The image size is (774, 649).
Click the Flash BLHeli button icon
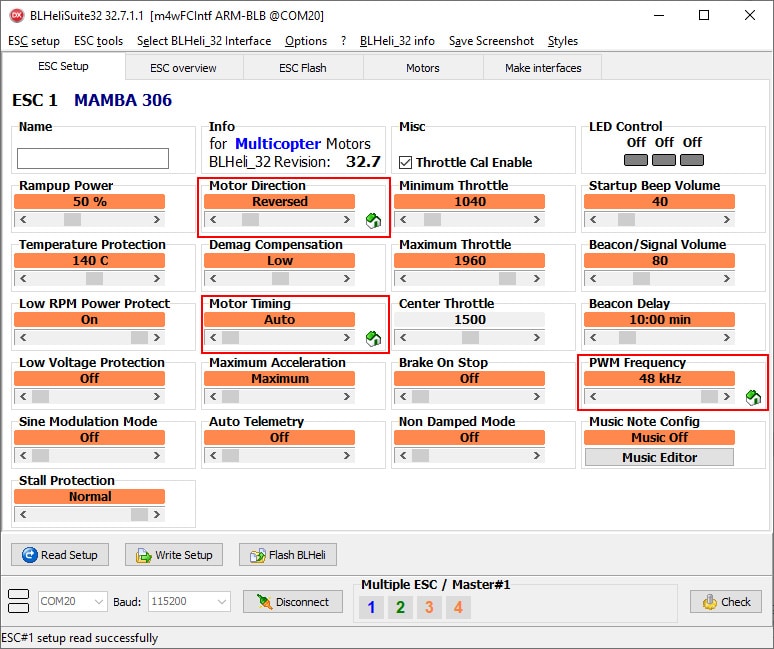tap(256, 555)
